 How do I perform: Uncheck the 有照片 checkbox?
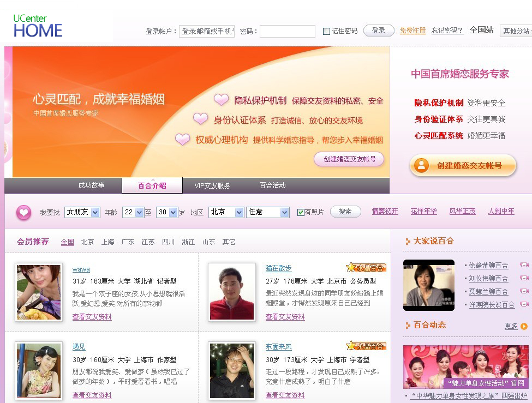[x=300, y=212]
